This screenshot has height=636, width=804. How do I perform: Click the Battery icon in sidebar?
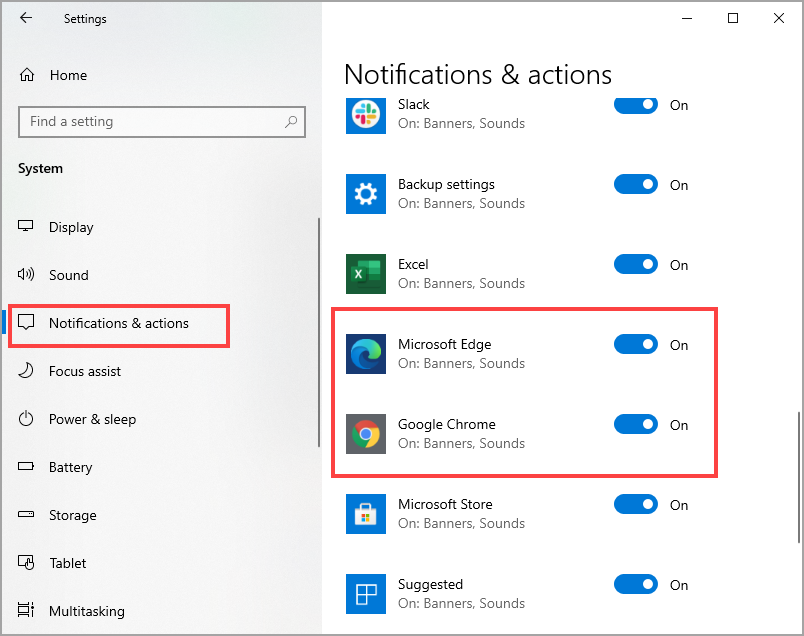pos(26,466)
